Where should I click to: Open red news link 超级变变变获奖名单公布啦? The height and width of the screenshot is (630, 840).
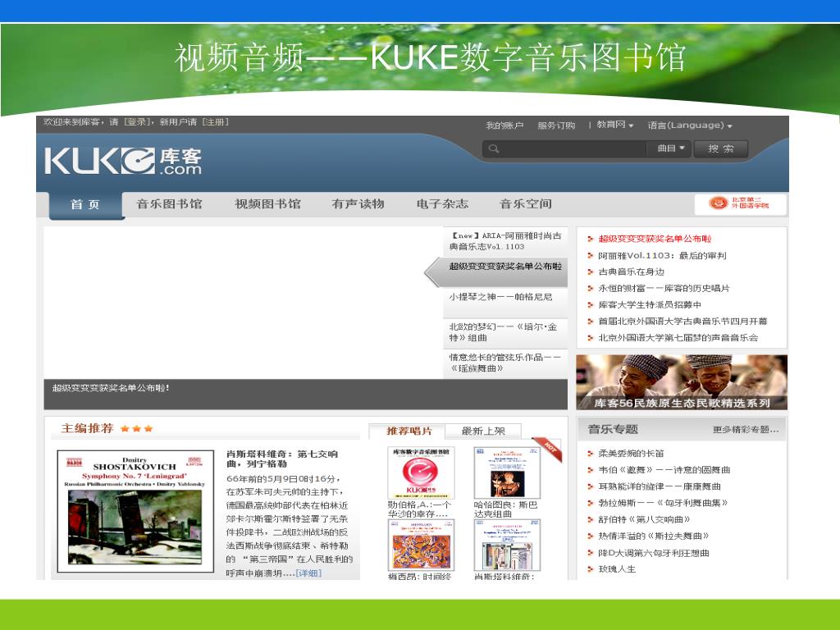click(x=655, y=239)
